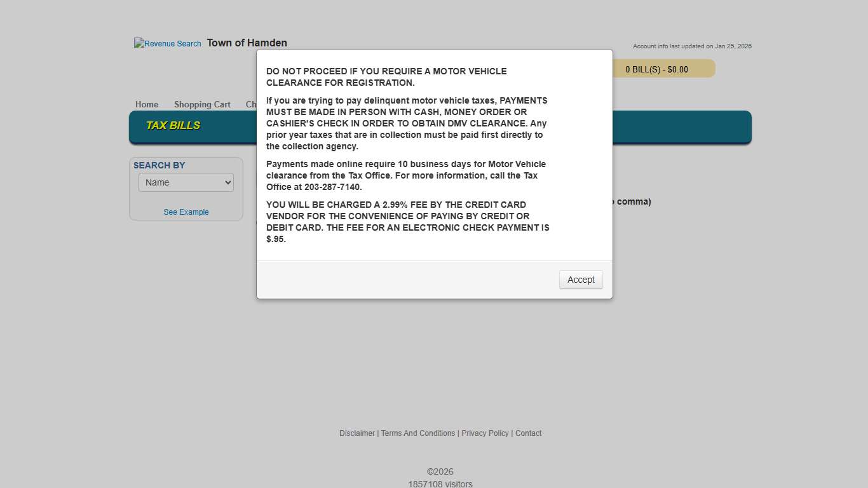Switch to the TAX BILLS tab
868x488 pixels.
point(173,125)
